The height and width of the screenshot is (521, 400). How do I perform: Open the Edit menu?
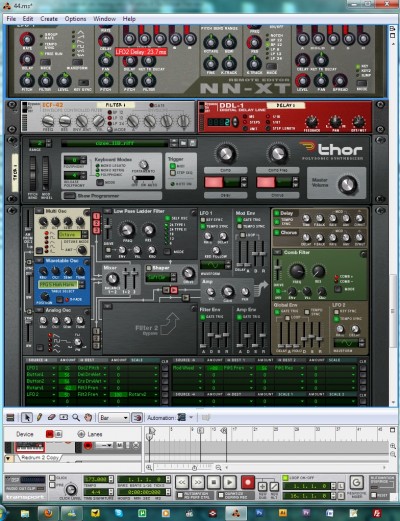coord(28,19)
